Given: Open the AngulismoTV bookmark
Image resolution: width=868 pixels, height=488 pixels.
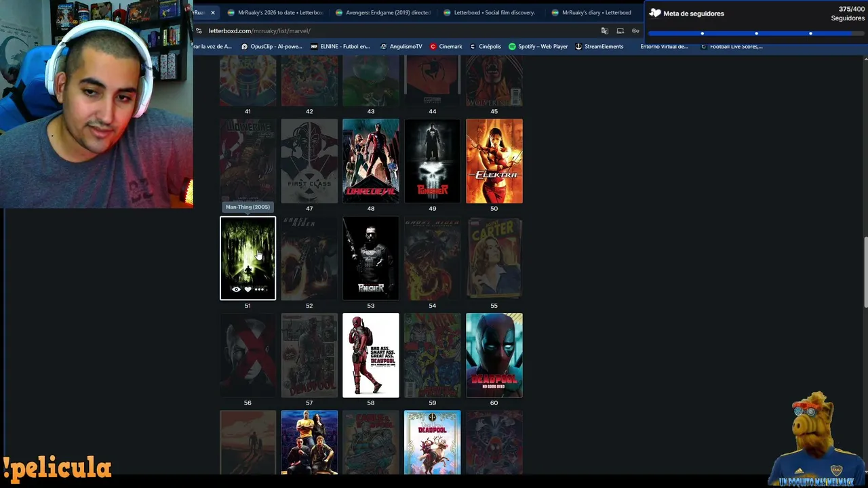Looking at the screenshot, I should coord(401,47).
